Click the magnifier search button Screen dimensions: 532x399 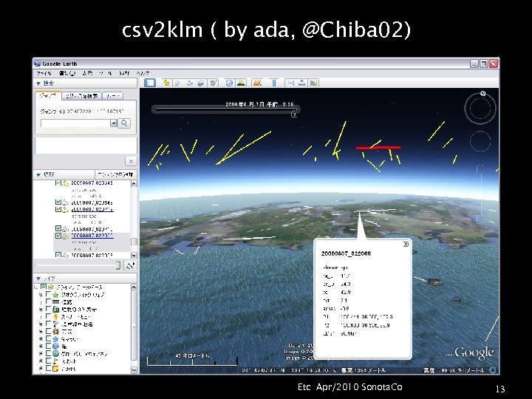(124, 123)
